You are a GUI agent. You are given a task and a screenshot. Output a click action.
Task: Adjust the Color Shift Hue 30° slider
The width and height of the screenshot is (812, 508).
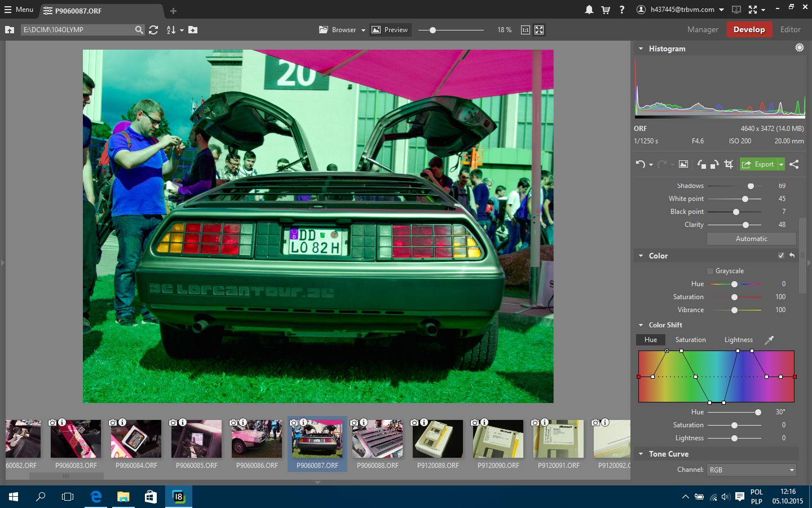[758, 412]
